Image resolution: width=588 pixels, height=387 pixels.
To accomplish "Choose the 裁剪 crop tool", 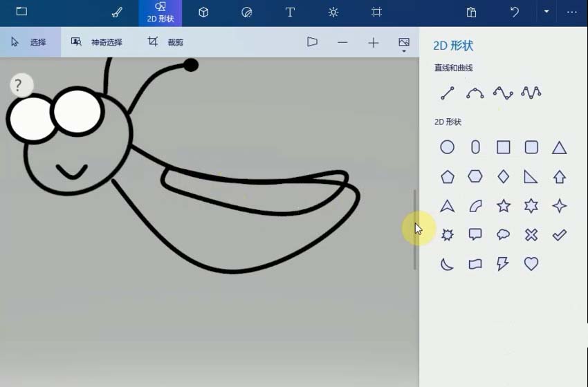I will (165, 42).
